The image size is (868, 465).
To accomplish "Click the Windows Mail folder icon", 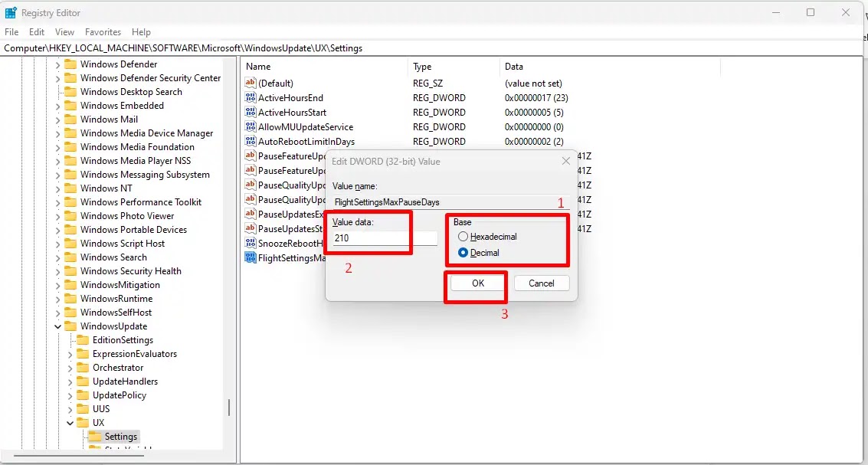I will pyautogui.click(x=70, y=119).
